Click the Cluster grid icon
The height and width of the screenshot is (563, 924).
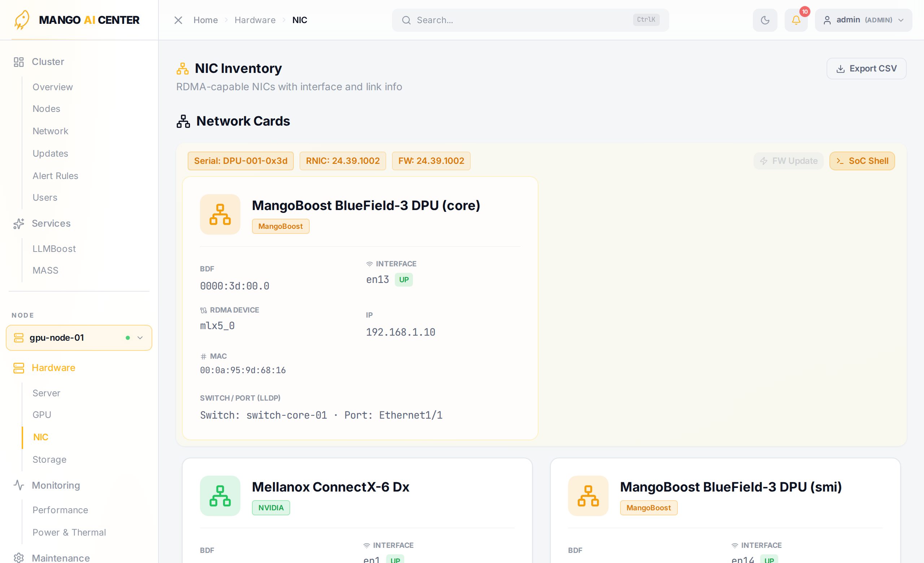pyautogui.click(x=19, y=62)
